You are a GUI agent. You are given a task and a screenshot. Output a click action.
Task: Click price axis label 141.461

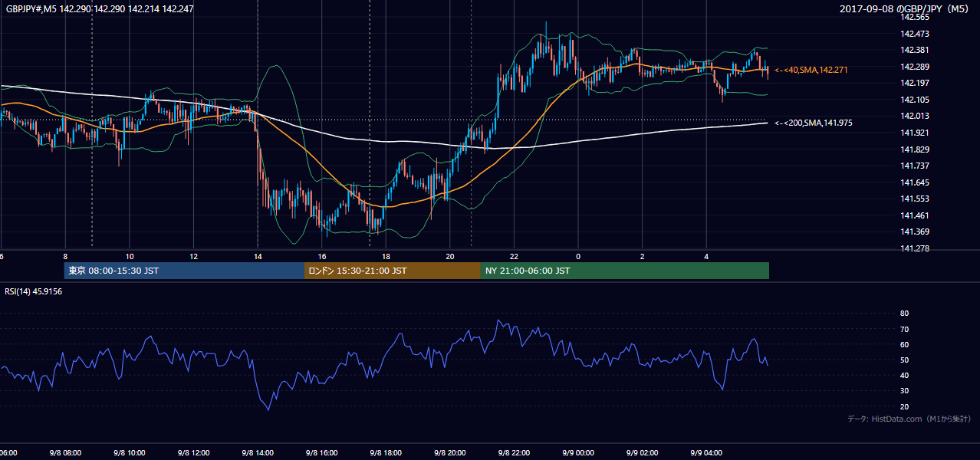[x=916, y=215]
